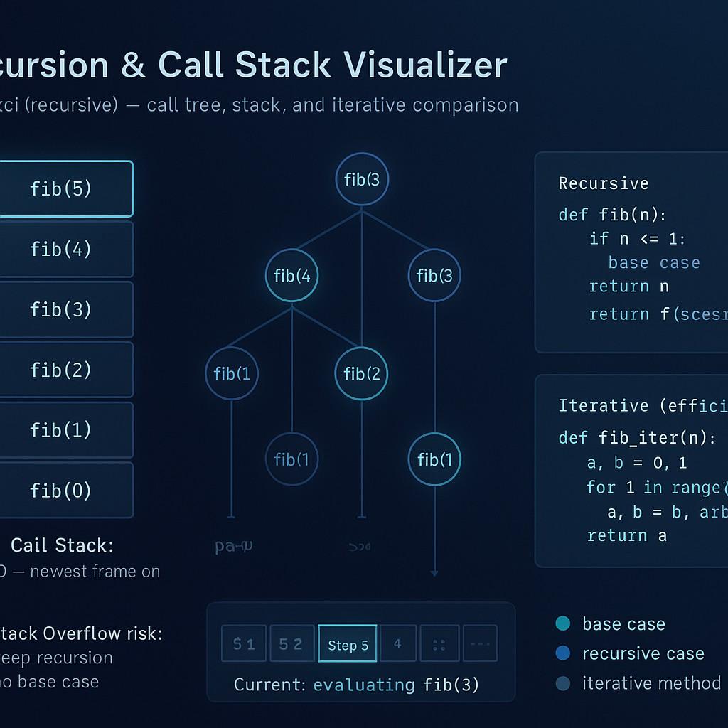
Task: Click the 'Call Stack:' caption
Action: tap(63, 545)
